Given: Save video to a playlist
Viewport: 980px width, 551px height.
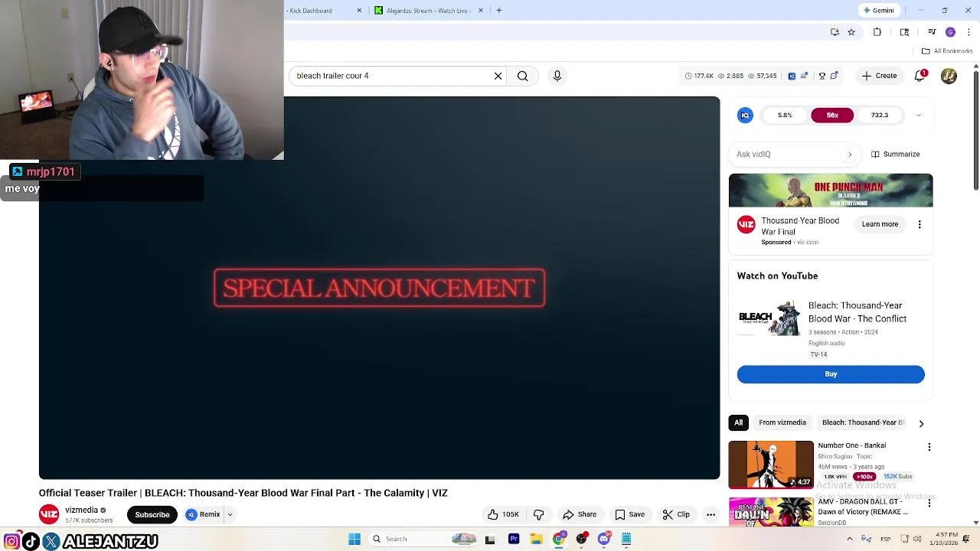Looking at the screenshot, I should coord(629,515).
